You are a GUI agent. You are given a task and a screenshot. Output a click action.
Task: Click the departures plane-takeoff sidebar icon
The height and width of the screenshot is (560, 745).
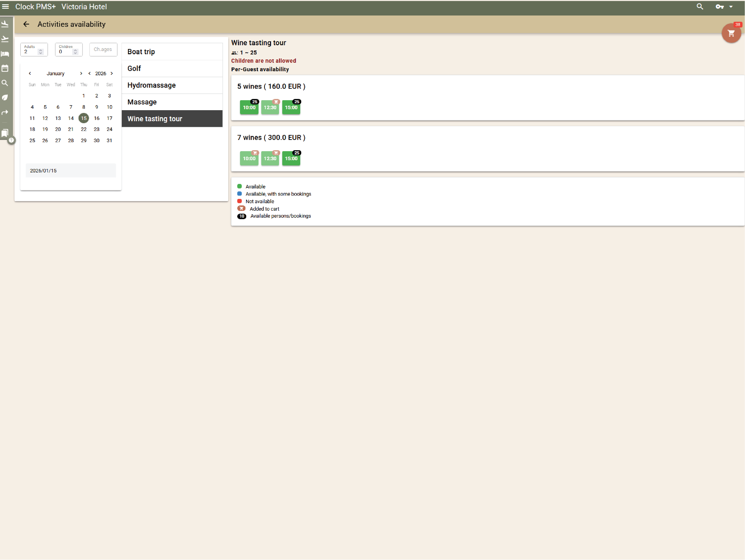tap(5, 39)
